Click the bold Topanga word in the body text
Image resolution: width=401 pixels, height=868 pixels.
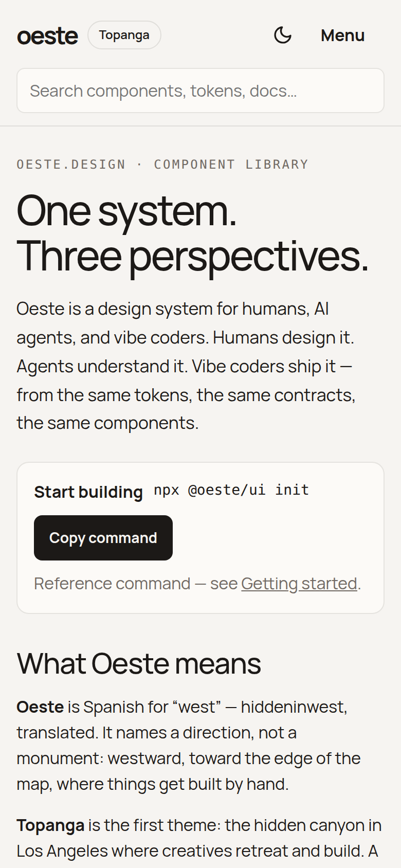click(x=50, y=825)
